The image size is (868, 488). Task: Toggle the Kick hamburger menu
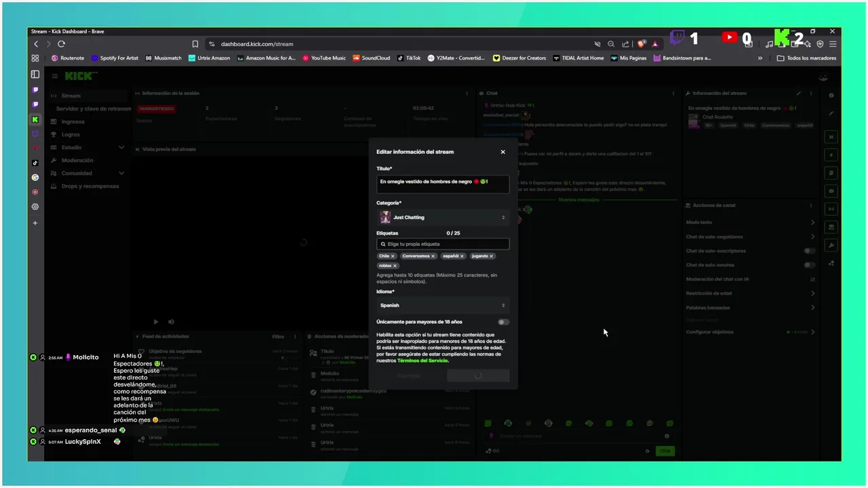point(55,76)
